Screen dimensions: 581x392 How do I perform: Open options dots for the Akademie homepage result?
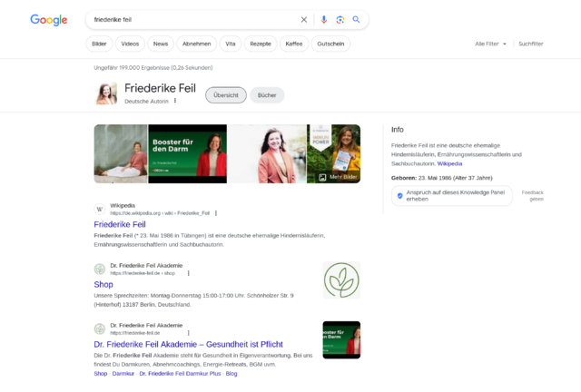coord(189,333)
